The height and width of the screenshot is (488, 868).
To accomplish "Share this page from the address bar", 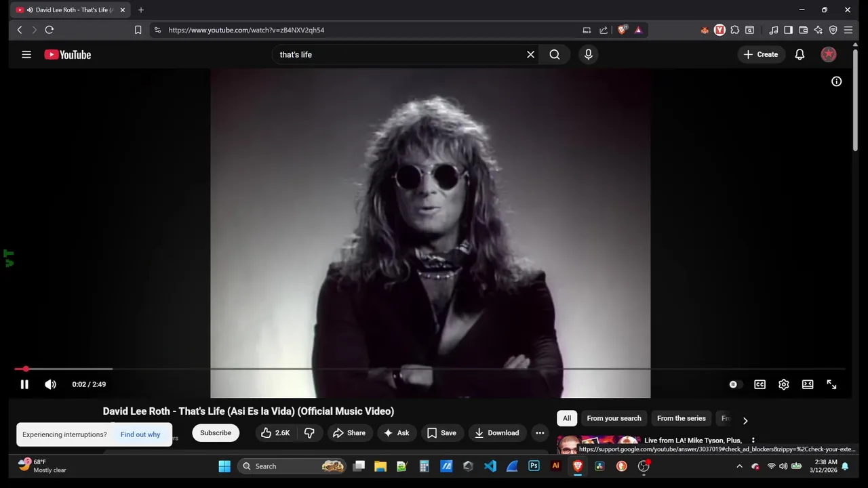I will click(604, 30).
